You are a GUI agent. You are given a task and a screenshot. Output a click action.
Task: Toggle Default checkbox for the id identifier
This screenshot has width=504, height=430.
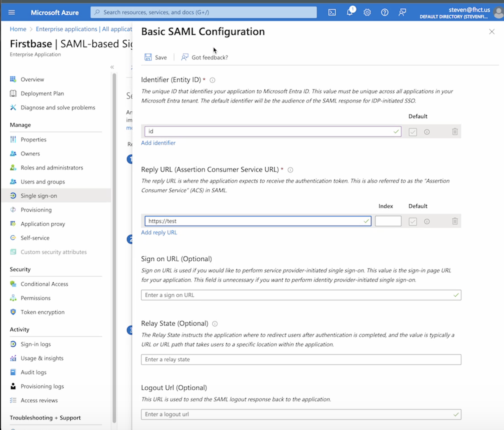coord(413,132)
